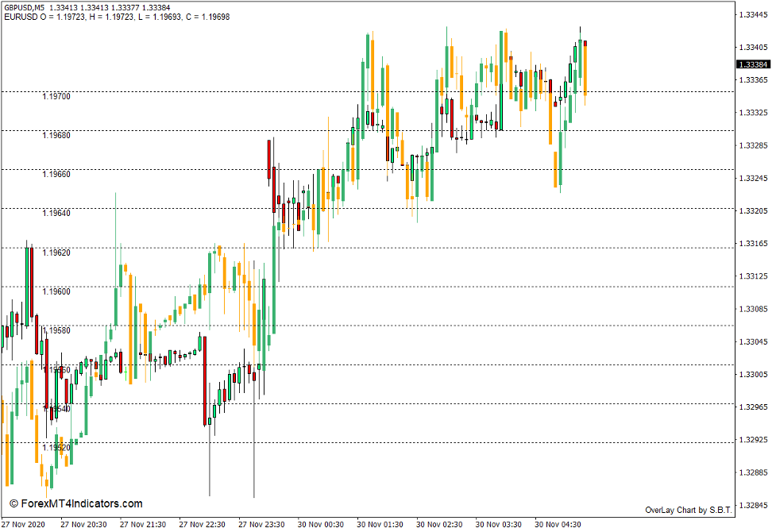Select the 30 Nov 00:30 time axis label
Image resolution: width=776 pixels, height=532 pixels.
coord(321,524)
